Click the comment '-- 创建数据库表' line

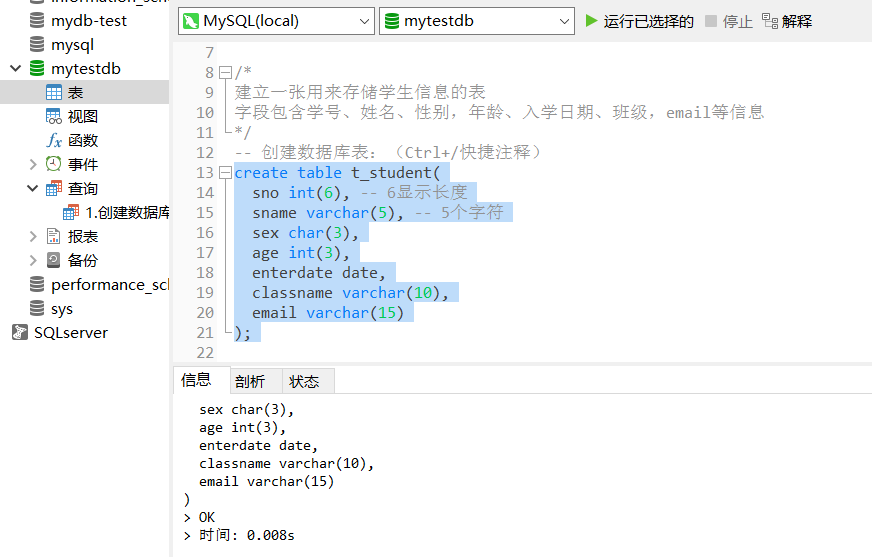tap(387, 152)
